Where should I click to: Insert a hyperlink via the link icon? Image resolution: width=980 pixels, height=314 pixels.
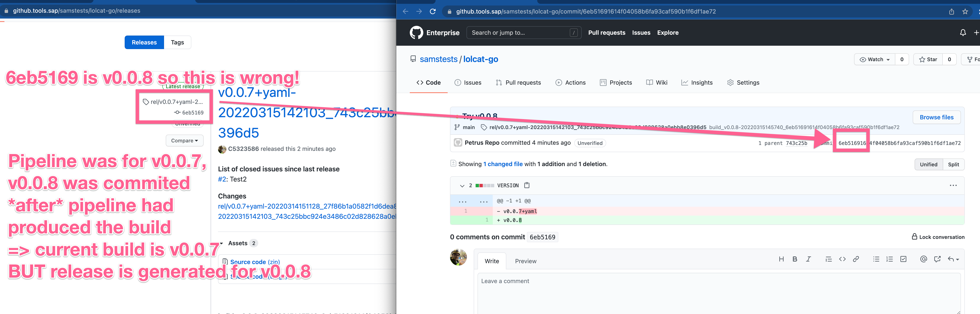pos(856,259)
